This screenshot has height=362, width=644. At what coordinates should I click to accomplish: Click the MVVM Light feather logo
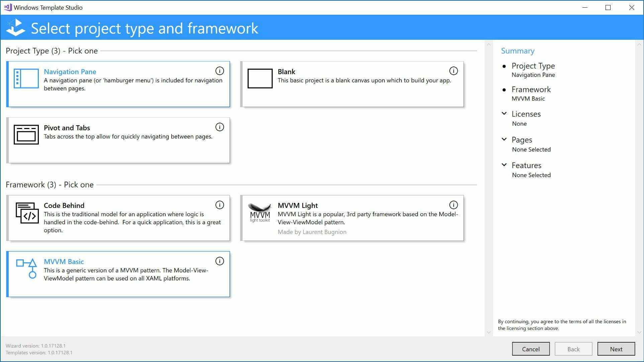[x=260, y=212]
